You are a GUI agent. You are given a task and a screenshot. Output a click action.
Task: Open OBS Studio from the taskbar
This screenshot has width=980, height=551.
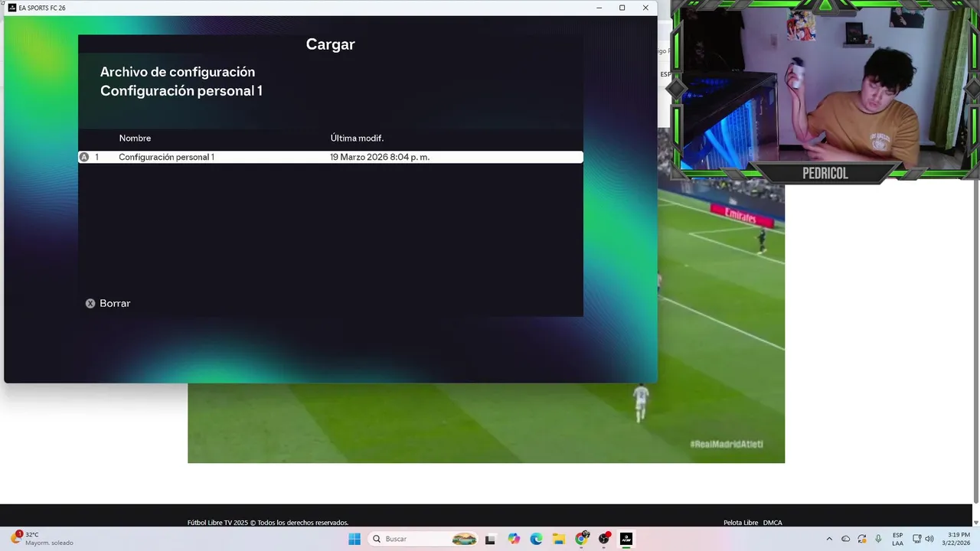point(604,539)
